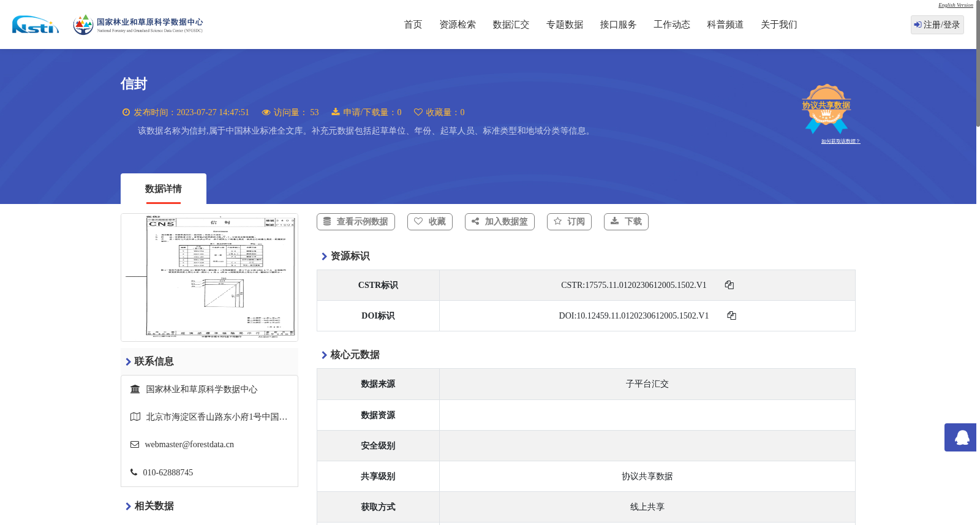This screenshot has height=525, width=980.
Task: Expand the 核心元数据 section chevron
Action: (324, 355)
